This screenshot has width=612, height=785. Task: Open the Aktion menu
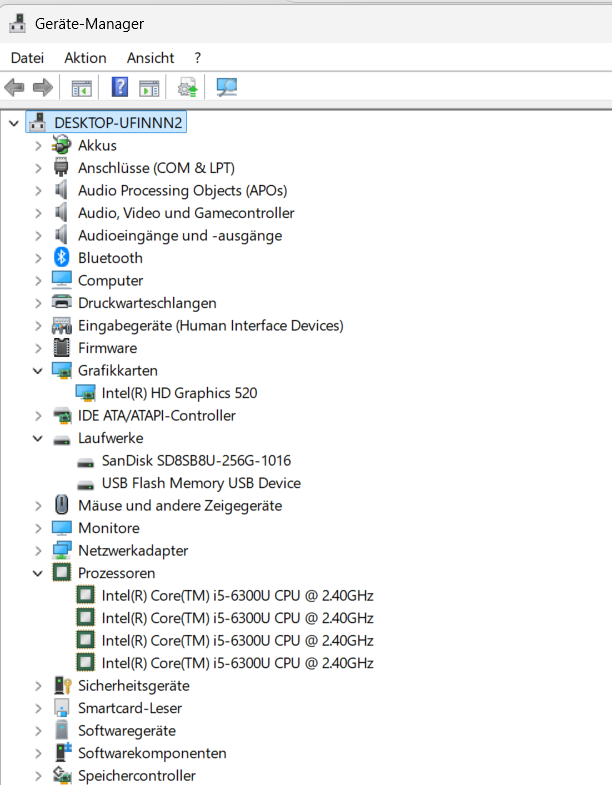[85, 58]
